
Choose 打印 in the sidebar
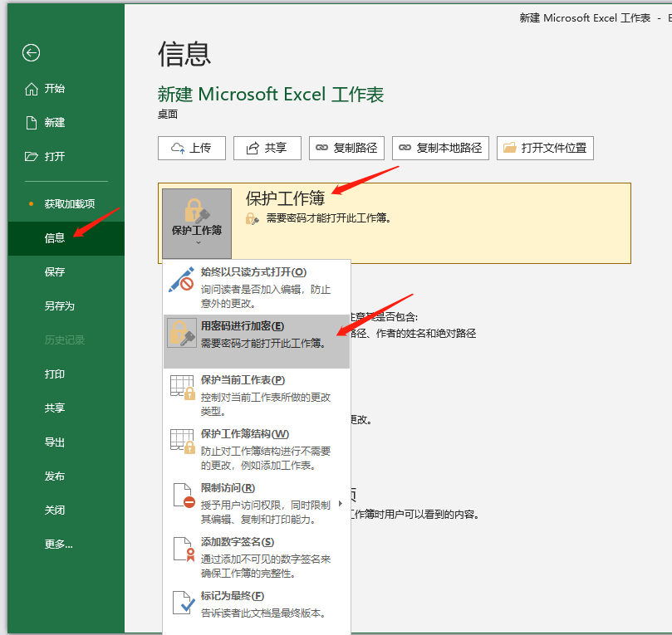tap(66, 374)
